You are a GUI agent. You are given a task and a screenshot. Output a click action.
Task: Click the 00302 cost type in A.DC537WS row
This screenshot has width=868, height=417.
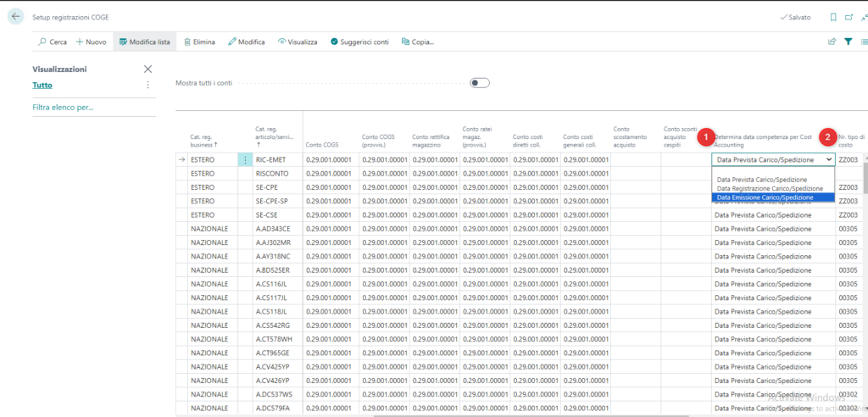[848, 394]
